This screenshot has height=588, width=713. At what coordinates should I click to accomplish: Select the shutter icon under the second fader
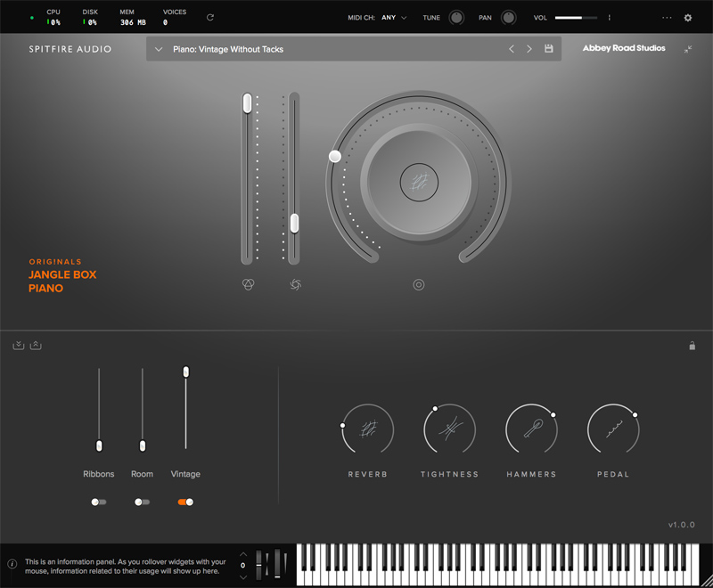[x=295, y=284]
